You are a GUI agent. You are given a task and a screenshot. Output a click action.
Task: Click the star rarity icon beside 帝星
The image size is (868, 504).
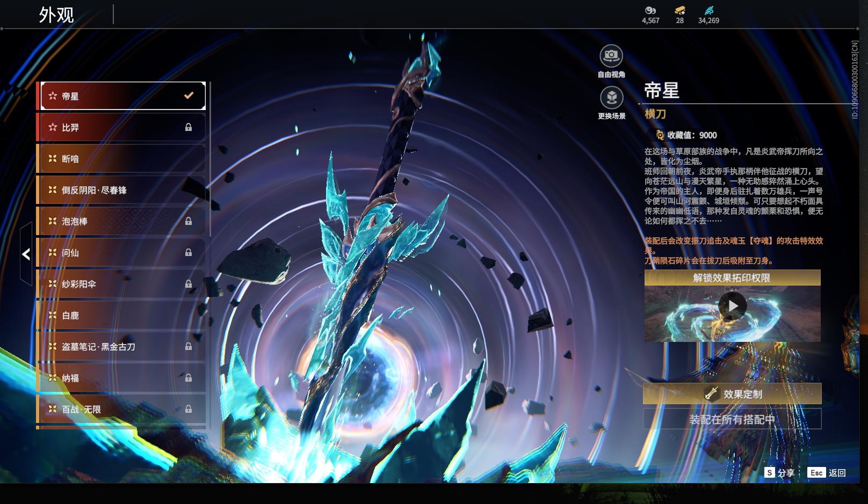click(53, 96)
